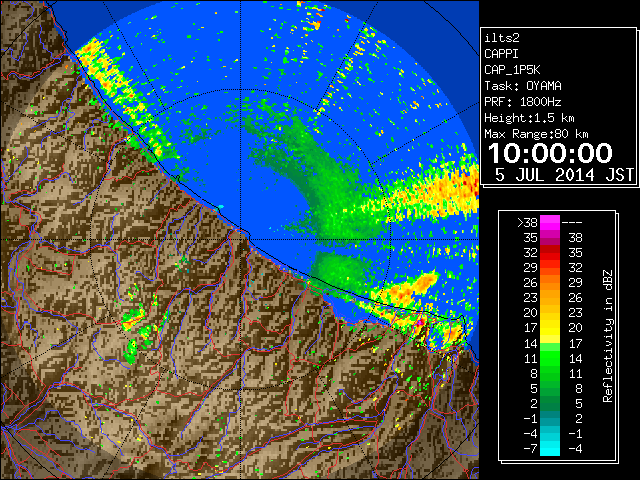
Task: Click the 'CAP_1P5K' text
Action: [x=512, y=70]
